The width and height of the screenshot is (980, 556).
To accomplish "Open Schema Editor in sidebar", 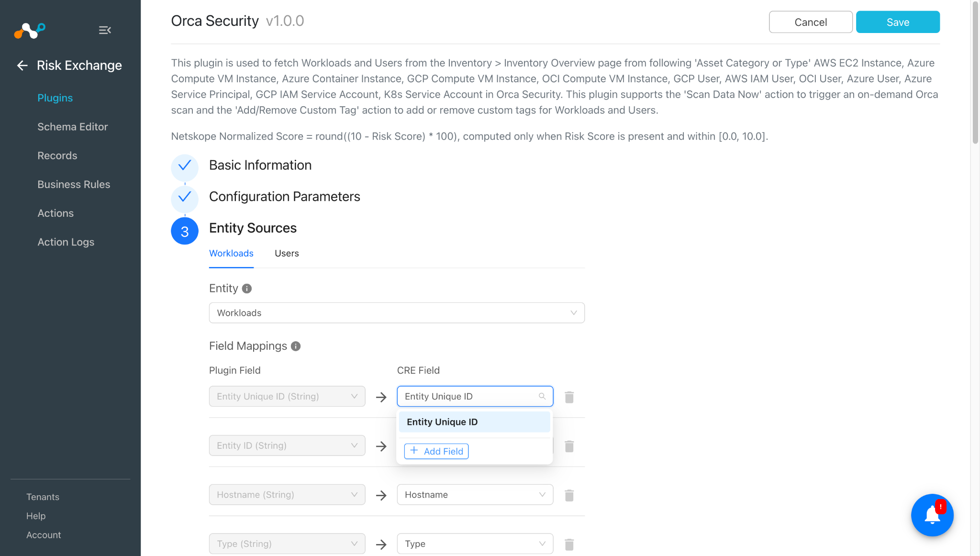I will click(x=73, y=127).
